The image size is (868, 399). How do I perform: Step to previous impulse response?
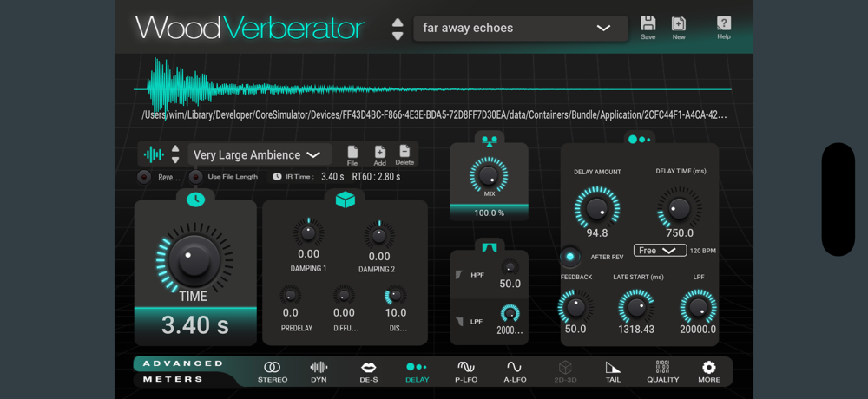175,149
